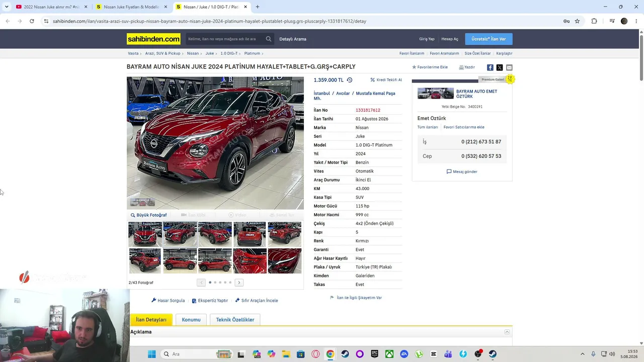The height and width of the screenshot is (362, 644).
Task: Show the previous set of photo thumbnails
Action: click(x=201, y=283)
